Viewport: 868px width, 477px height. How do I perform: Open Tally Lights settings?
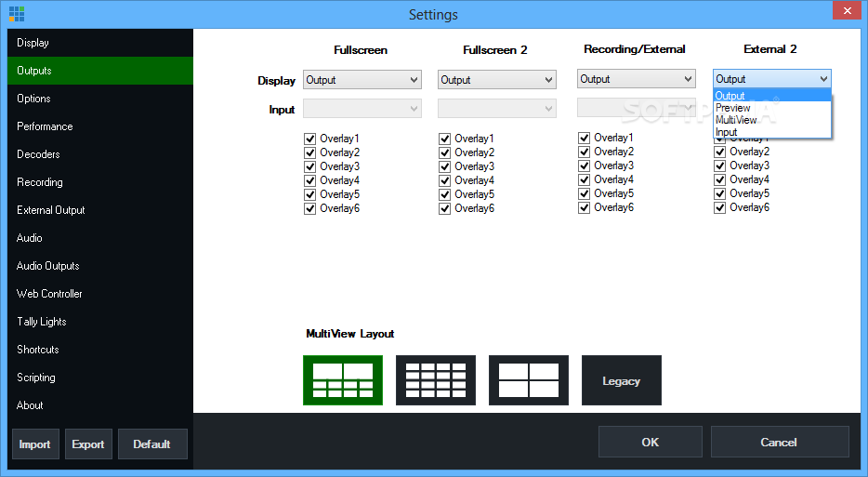100,322
